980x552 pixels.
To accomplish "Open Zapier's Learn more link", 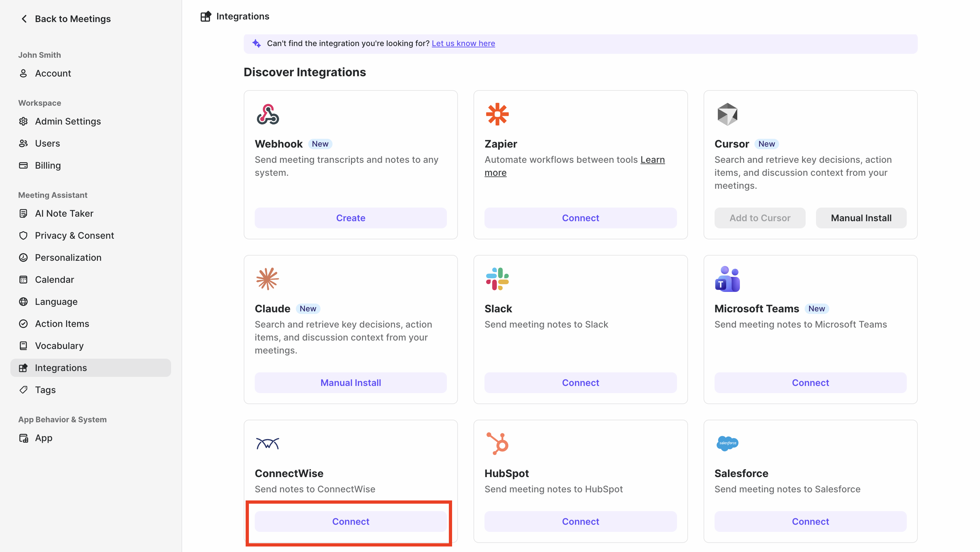I will click(652, 160).
